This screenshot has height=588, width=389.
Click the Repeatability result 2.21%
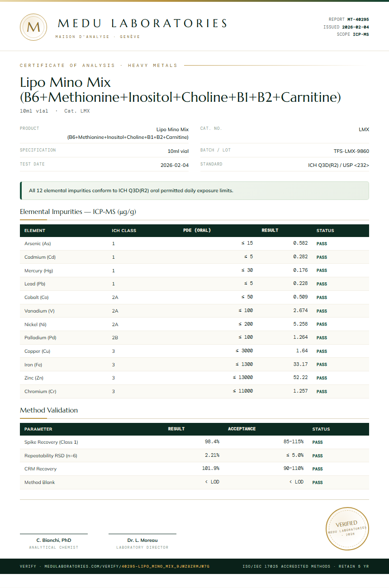212,455
